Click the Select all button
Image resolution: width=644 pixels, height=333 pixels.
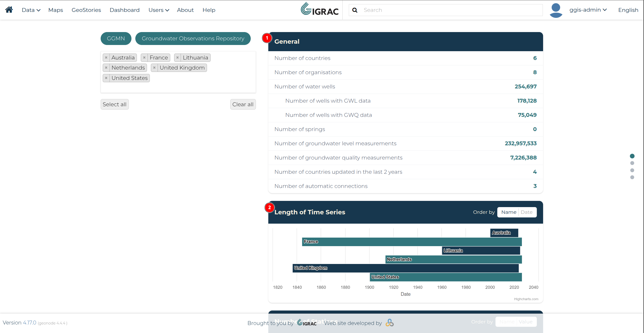point(115,104)
